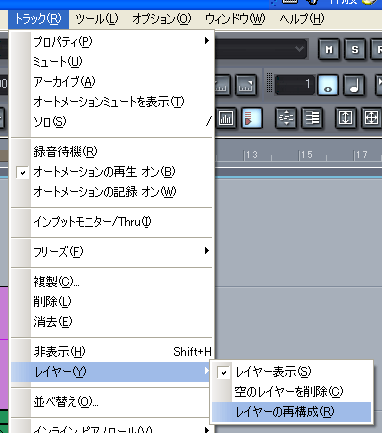This screenshot has height=433, width=382.
Task: Toggle the highlighted red play-list icon
Action: (x=252, y=118)
